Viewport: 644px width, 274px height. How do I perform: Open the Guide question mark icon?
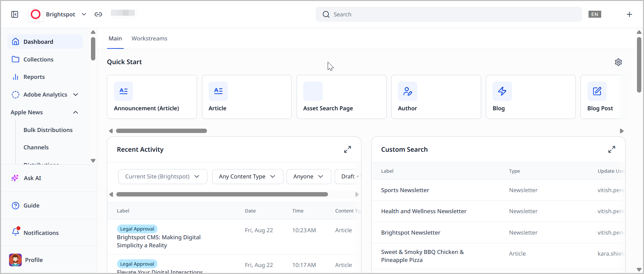tap(15, 205)
